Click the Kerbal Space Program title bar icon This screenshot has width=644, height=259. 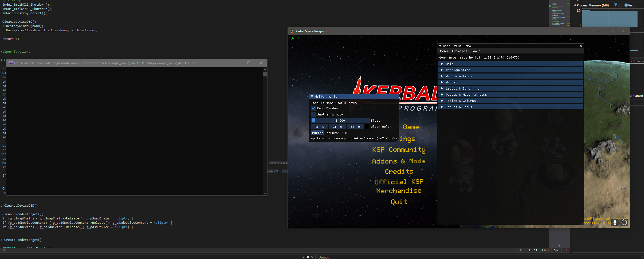coord(292,31)
